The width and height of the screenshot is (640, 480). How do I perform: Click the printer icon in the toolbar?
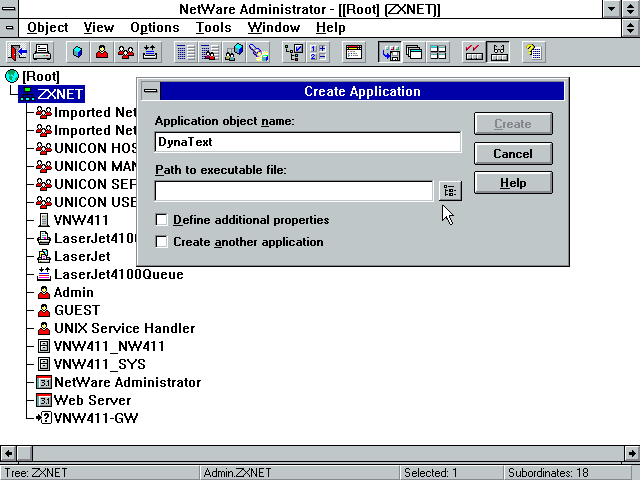pyautogui.click(x=43, y=51)
